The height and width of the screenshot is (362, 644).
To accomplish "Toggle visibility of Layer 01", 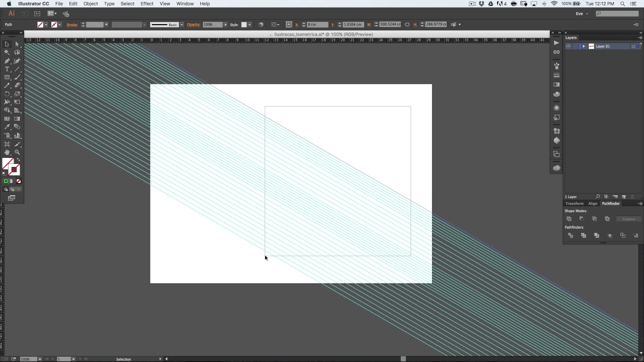I will click(568, 46).
